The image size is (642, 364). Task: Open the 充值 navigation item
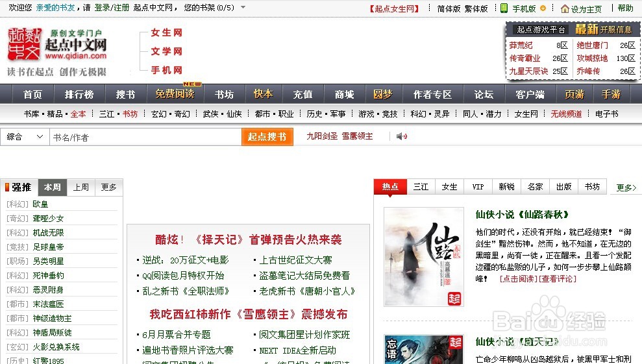302,94
